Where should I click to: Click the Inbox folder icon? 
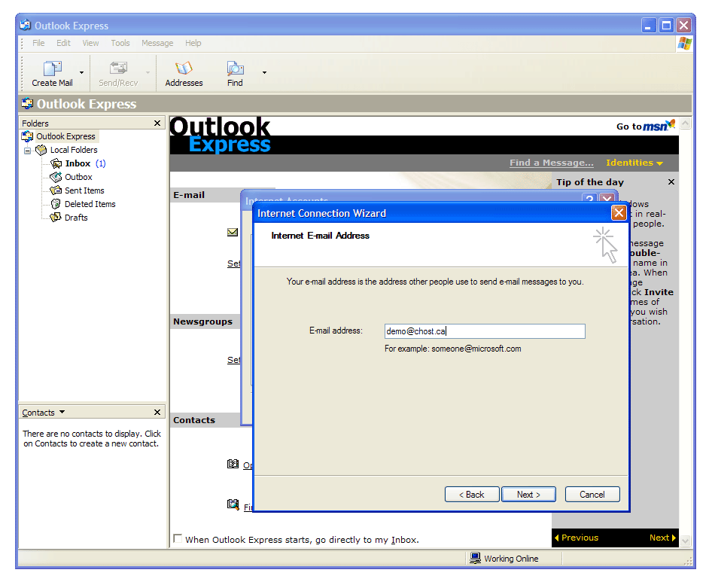[x=56, y=163]
